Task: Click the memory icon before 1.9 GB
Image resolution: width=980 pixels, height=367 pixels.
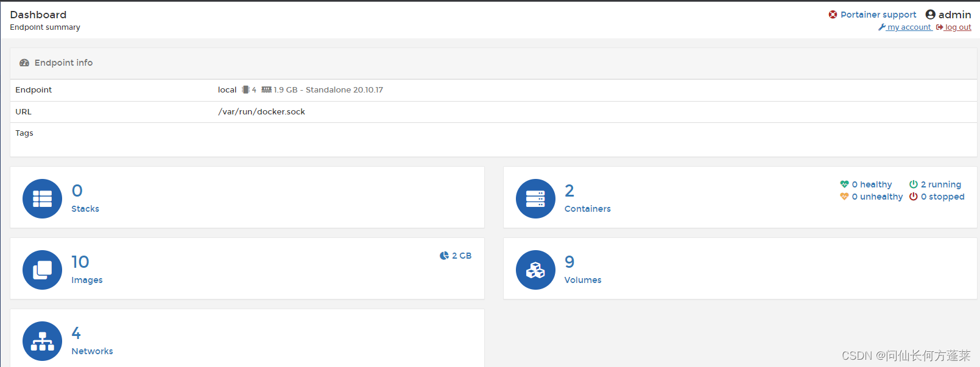Action: pyautogui.click(x=266, y=89)
